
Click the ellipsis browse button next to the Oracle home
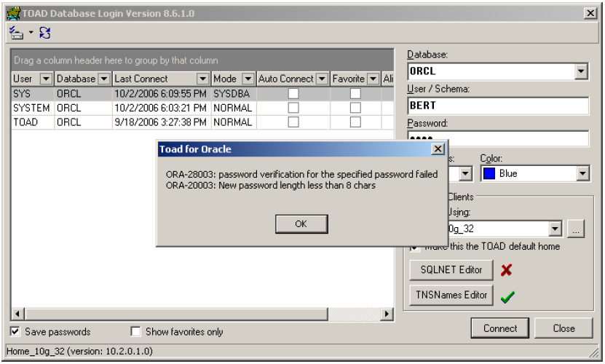576,229
